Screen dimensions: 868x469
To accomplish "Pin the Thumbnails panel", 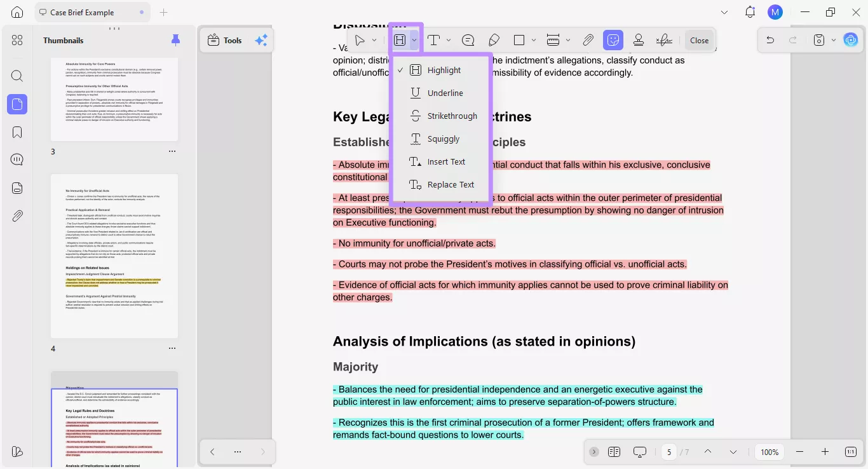I will pos(175,40).
